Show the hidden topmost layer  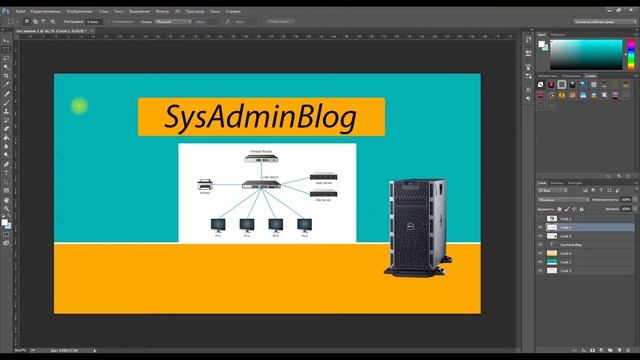[540, 219]
